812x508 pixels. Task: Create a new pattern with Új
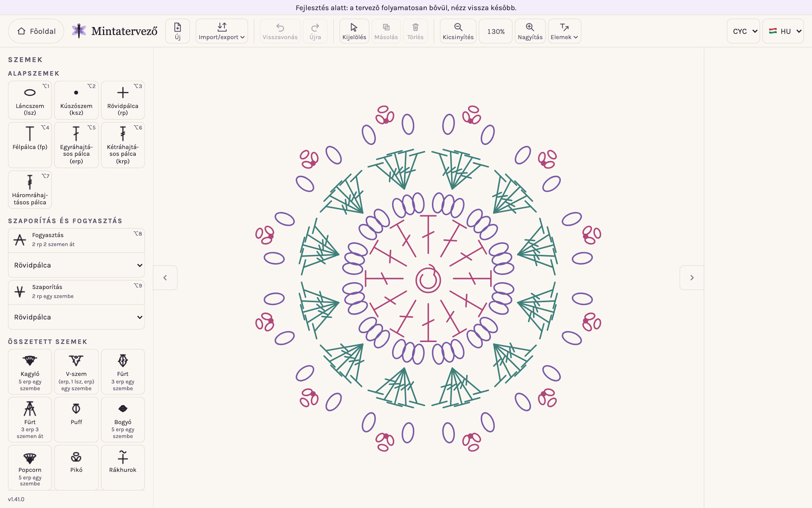pyautogui.click(x=177, y=31)
